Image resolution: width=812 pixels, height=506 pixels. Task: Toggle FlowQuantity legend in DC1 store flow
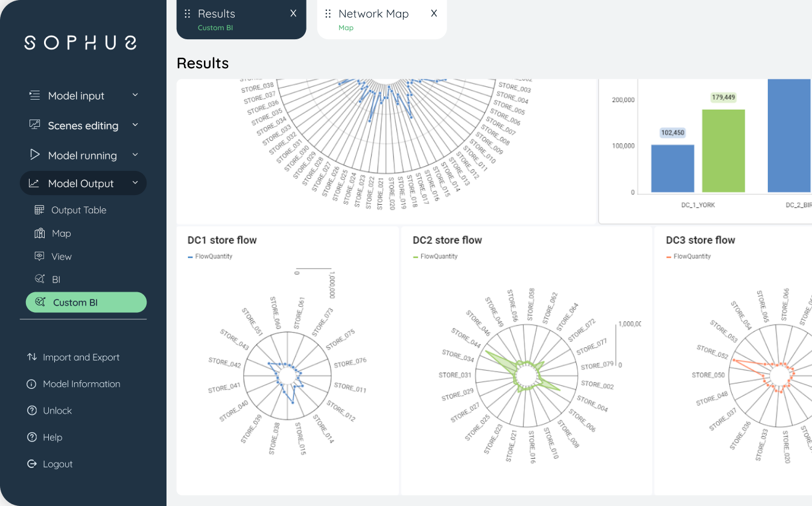(210, 257)
